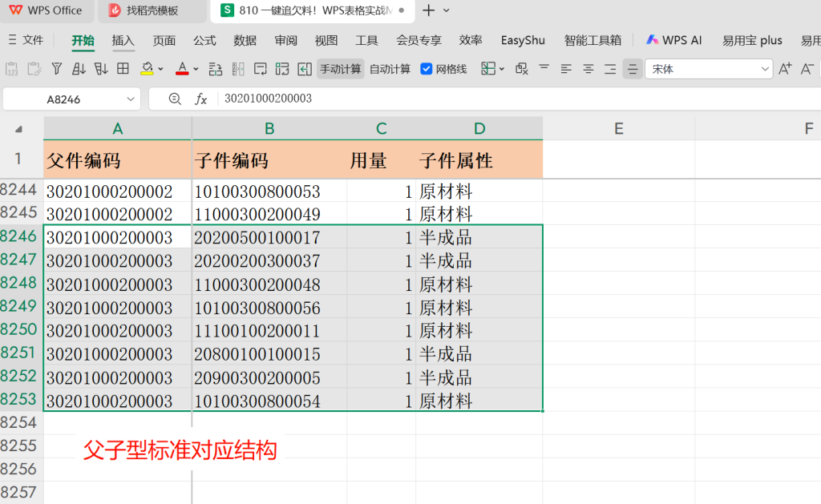Click the formula bar showing 30201000200003
Viewport: 821px width, 504px height.
click(519, 99)
